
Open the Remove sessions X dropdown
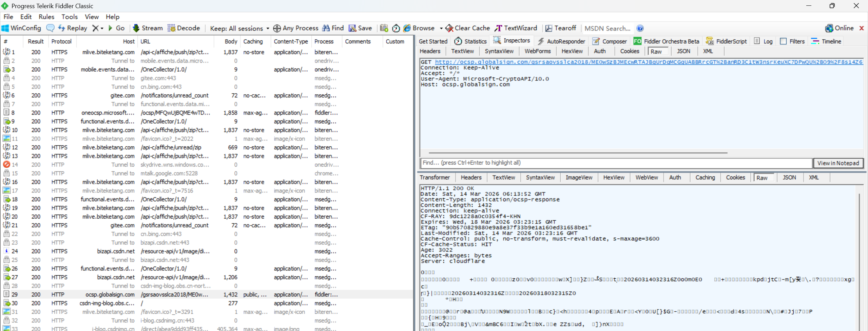(98, 28)
